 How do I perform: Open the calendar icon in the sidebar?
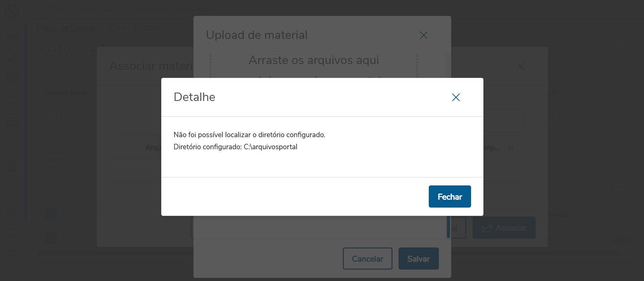coord(12,122)
